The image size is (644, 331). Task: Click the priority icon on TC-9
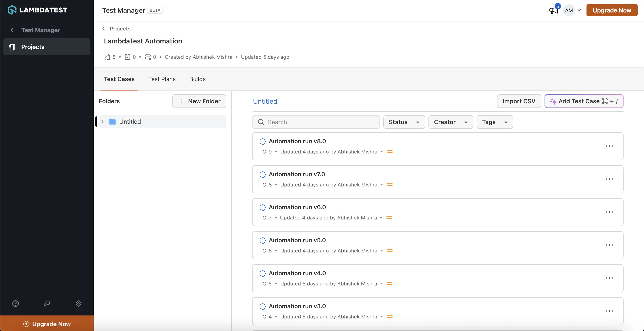click(x=390, y=152)
